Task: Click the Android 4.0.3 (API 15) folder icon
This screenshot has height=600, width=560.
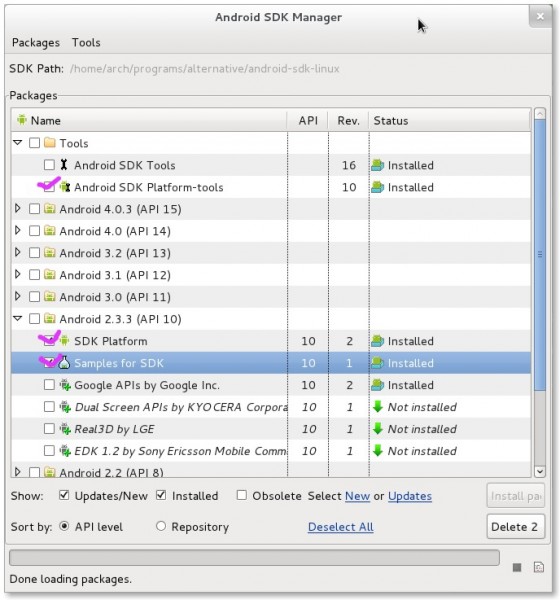Action: 49,209
